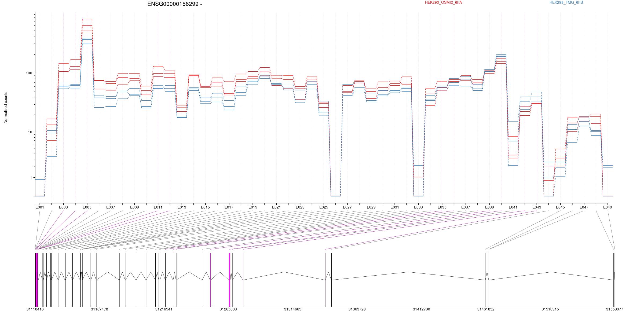Click exon label E021
Image resolution: width=644 pixels, height=322 pixels.
click(x=276, y=207)
